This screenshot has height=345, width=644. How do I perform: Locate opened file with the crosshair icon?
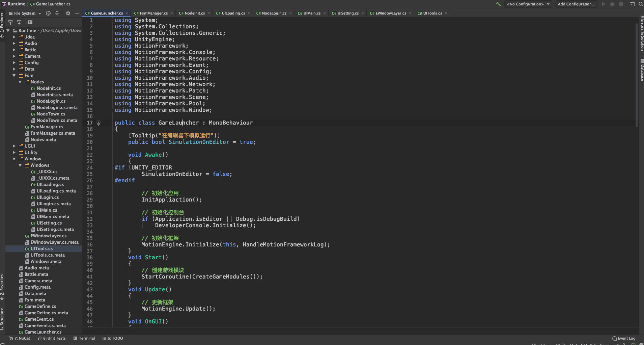click(48, 13)
